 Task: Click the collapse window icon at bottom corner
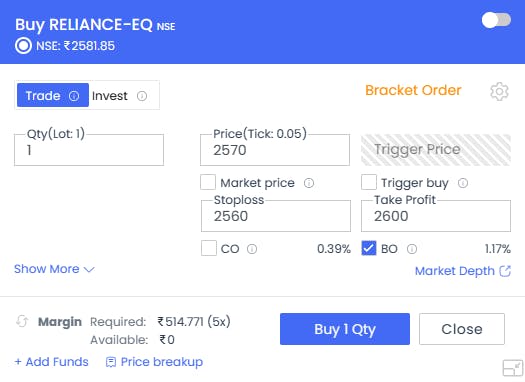[x=513, y=369]
